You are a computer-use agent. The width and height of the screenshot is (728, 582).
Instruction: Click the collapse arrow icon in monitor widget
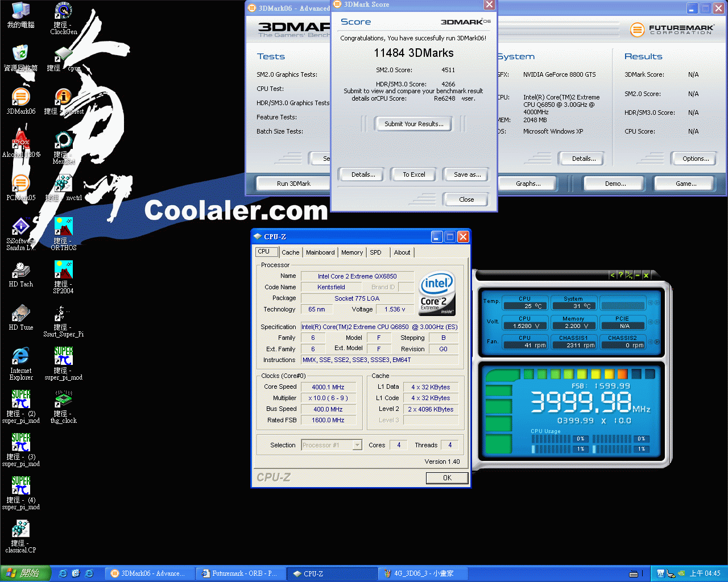(613, 275)
